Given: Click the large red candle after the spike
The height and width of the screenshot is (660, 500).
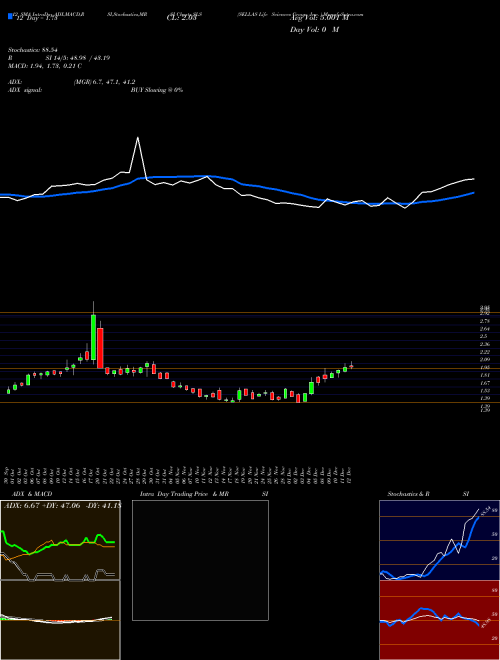Looking at the screenshot, I should click(x=100, y=348).
